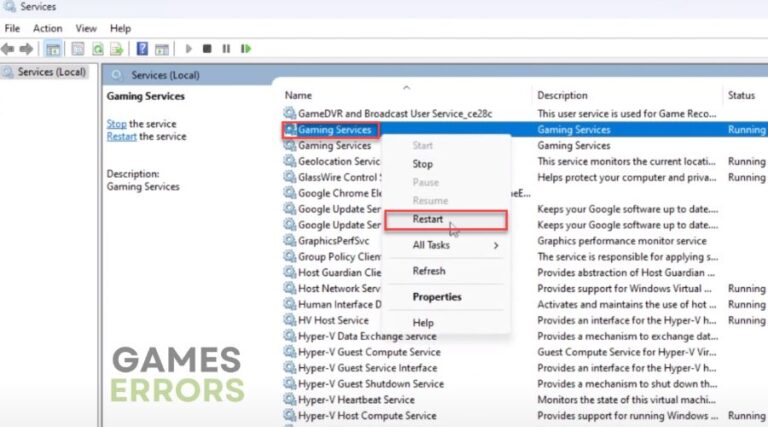Screen dimensions: 768x427
Task: Open the View menu
Action: [x=86, y=28]
